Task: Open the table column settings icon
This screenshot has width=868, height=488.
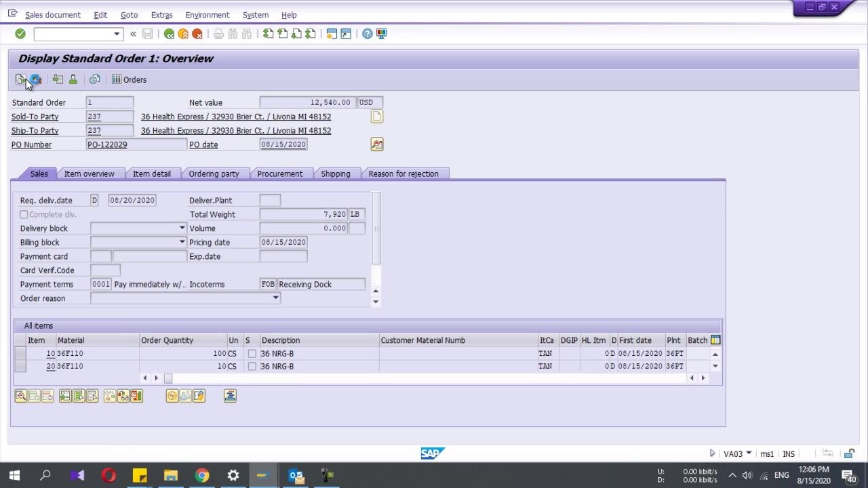Action: pyautogui.click(x=715, y=340)
